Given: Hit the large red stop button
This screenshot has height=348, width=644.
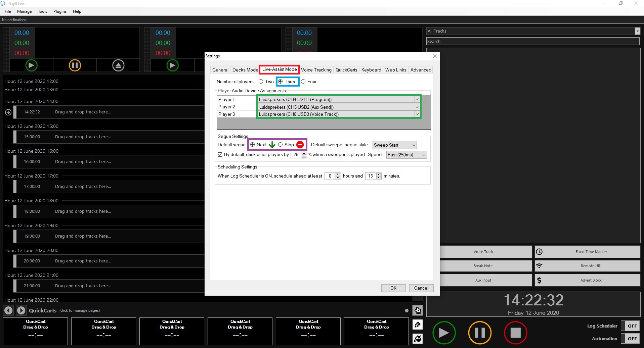Looking at the screenshot, I should click(x=515, y=333).
